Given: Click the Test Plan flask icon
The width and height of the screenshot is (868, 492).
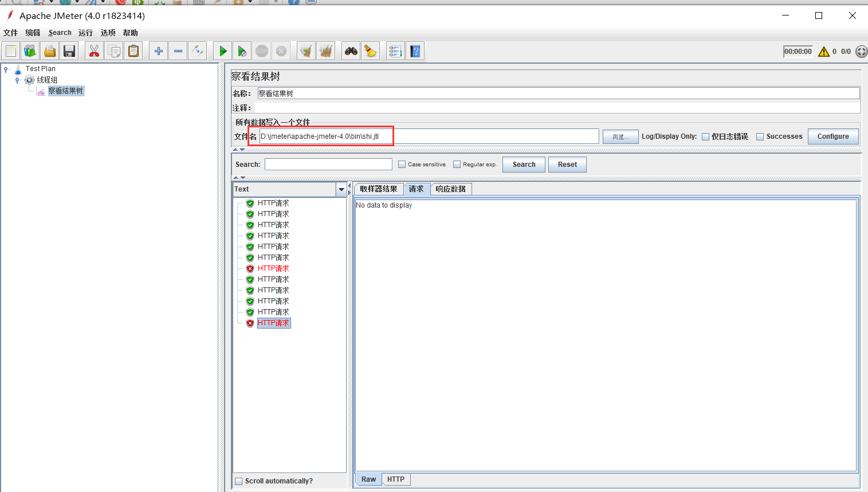Looking at the screenshot, I should (x=18, y=69).
